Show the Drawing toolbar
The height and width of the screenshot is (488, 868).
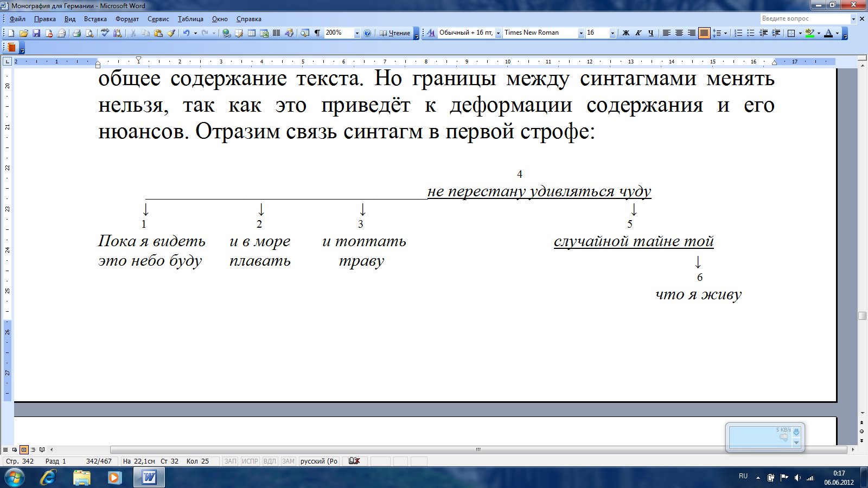(289, 33)
